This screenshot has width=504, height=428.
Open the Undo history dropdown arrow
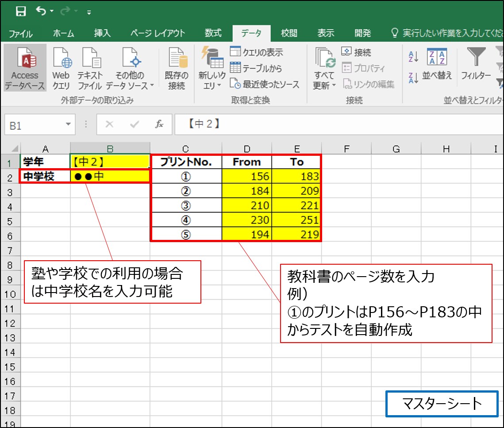pyautogui.click(x=52, y=12)
